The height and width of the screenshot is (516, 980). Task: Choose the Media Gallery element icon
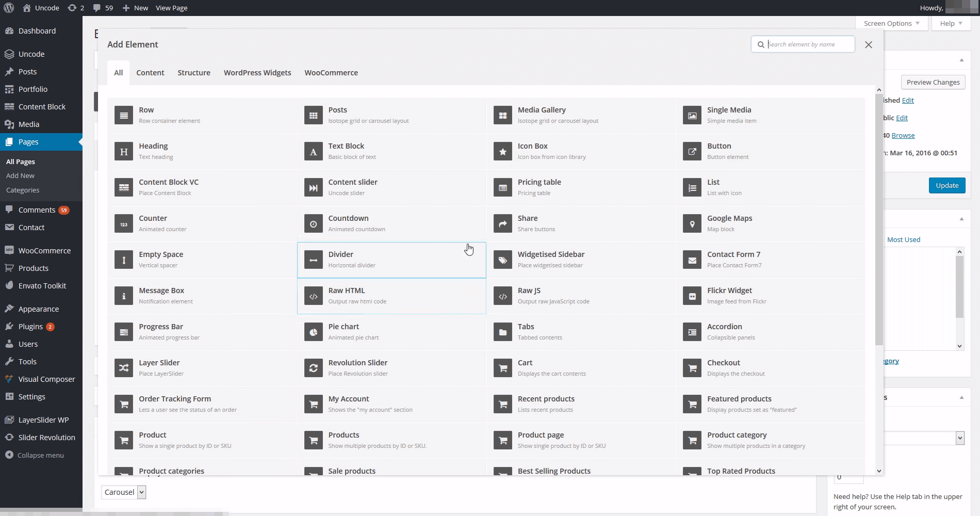coord(502,116)
